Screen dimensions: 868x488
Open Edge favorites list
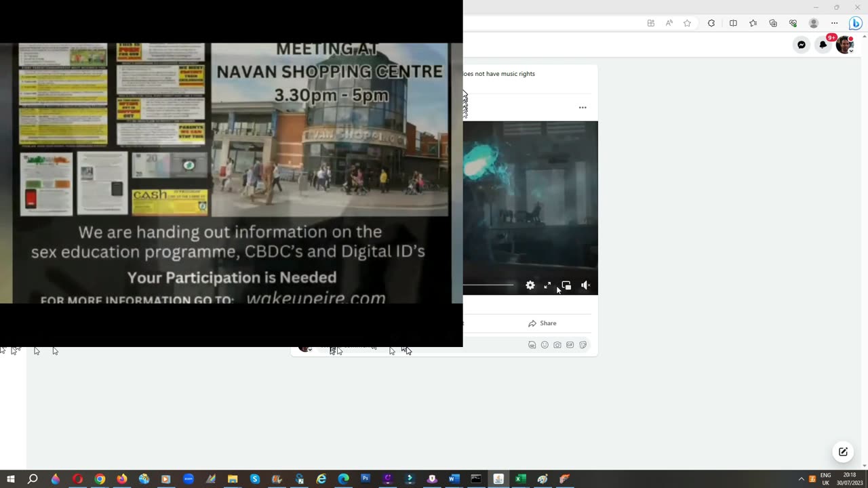click(x=753, y=23)
